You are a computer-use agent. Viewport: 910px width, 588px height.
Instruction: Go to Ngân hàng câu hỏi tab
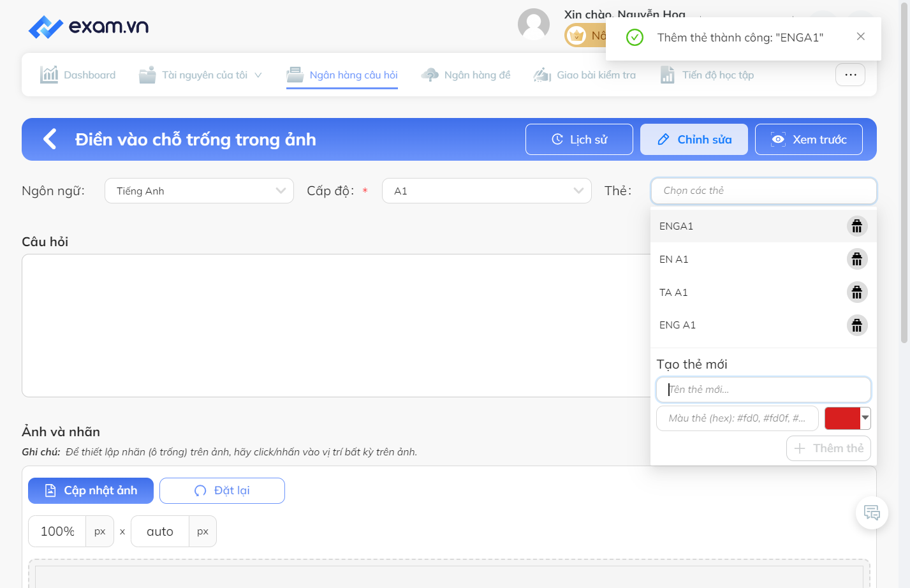coord(342,75)
